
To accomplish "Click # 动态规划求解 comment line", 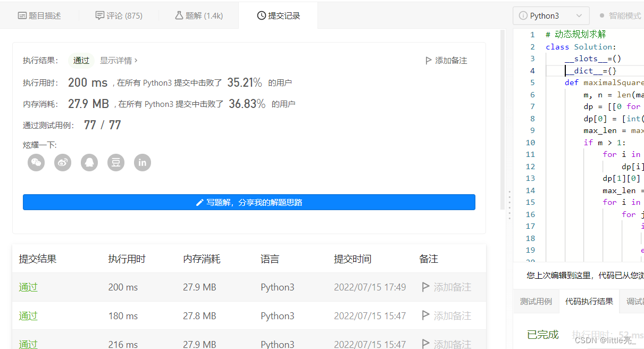I will (576, 35).
